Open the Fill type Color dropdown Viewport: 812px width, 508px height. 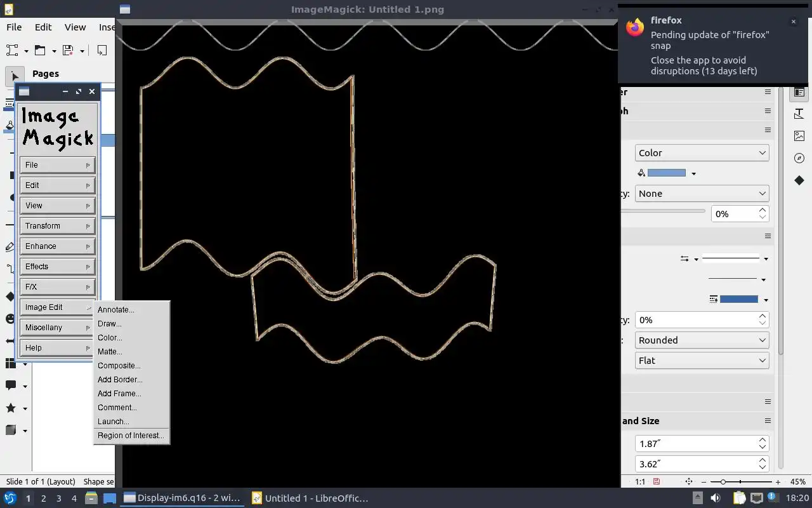click(702, 152)
